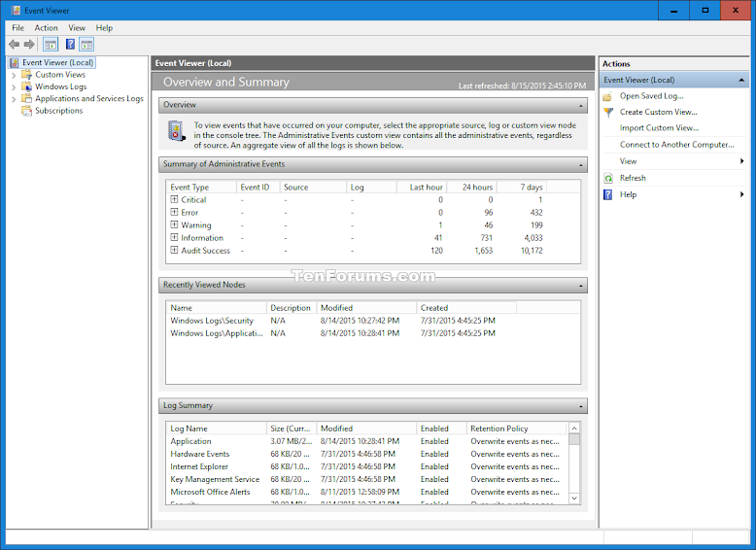The height and width of the screenshot is (550, 756).
Task: Click Show/Hide Console Tree toolbar icon
Action: point(51,45)
